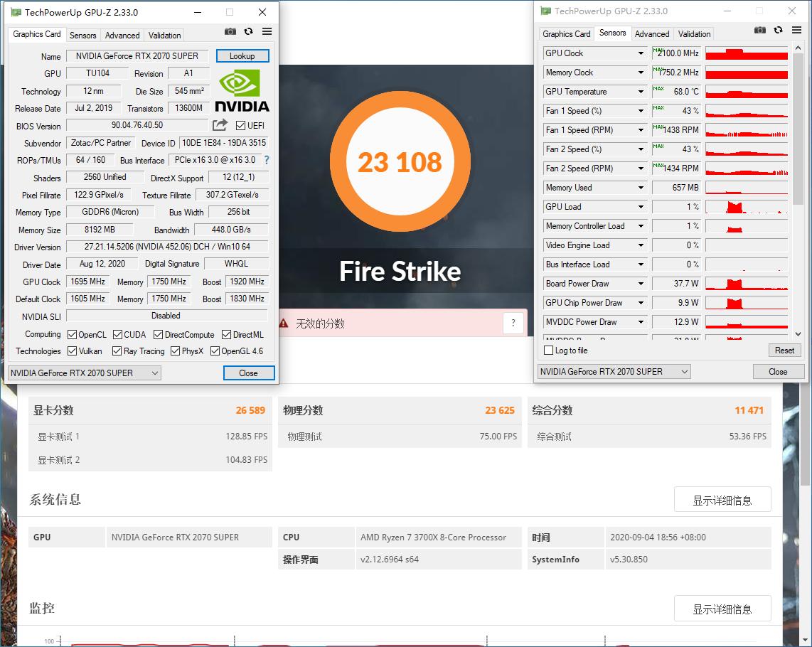The width and height of the screenshot is (812, 647).
Task: Click camera icon in Sensors GPU-Z window
Action: pyautogui.click(x=760, y=30)
